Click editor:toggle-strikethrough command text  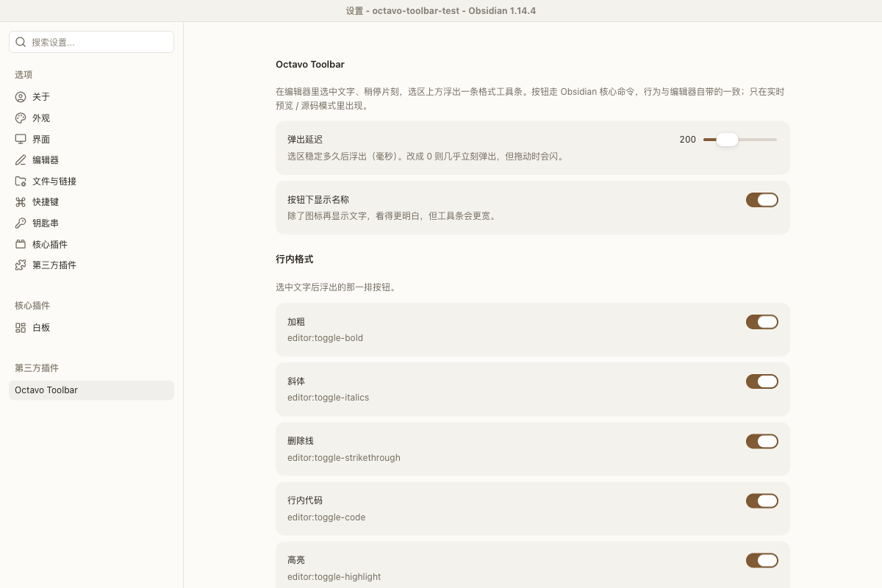click(343, 458)
